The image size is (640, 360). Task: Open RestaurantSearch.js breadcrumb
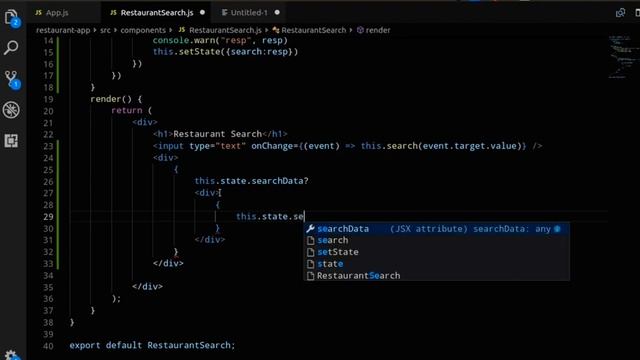pyautogui.click(x=220, y=30)
